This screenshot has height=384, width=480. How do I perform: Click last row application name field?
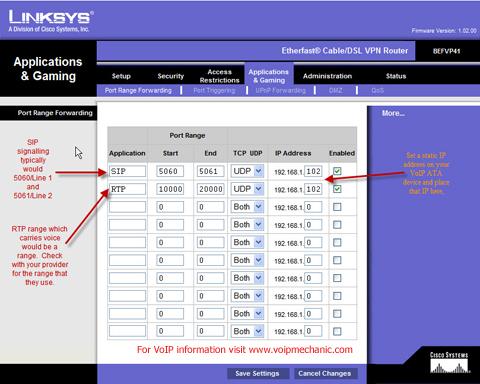point(127,331)
